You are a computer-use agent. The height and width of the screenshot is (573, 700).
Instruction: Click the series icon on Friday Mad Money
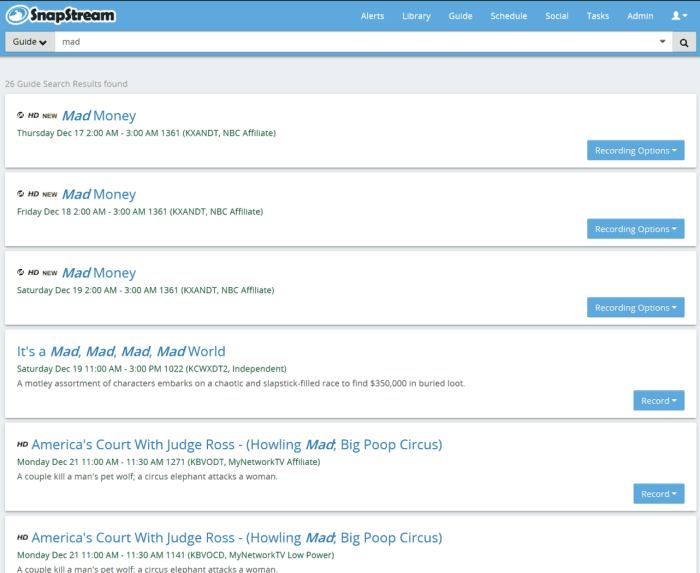point(21,194)
